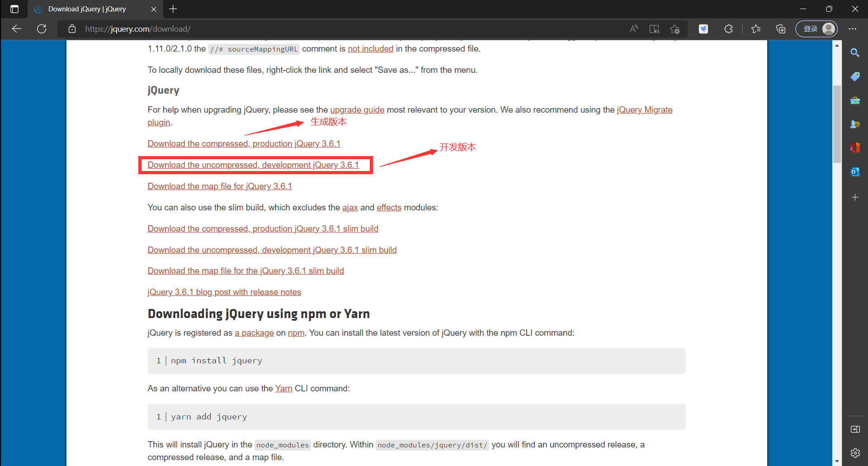Open sidebar Microsoft 365 icon

click(855, 148)
